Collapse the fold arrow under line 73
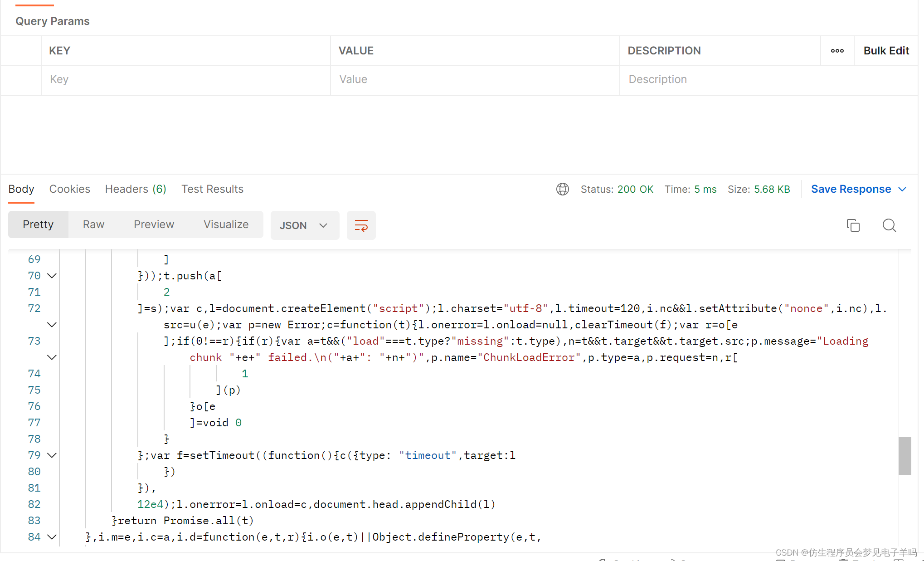The image size is (924, 561). [52, 357]
